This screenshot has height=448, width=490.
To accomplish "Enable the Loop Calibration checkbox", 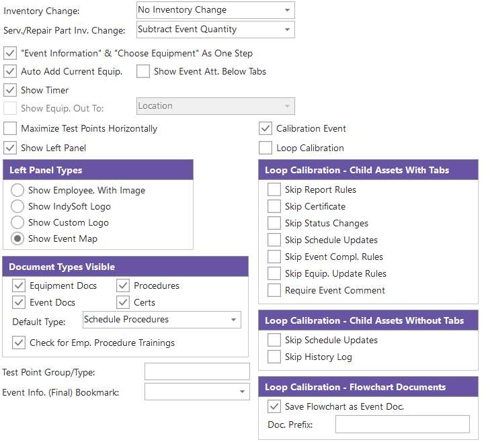I will tap(266, 148).
